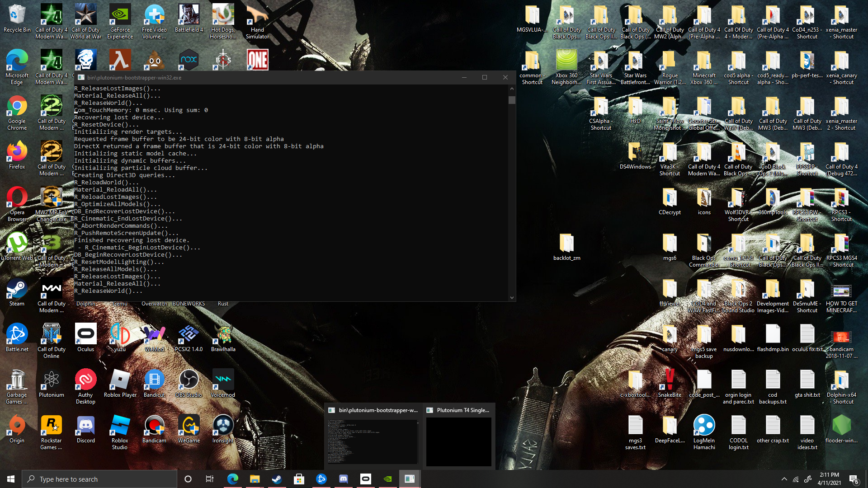Switch to Discord in the taskbar
The height and width of the screenshot is (488, 868).
coord(344,479)
